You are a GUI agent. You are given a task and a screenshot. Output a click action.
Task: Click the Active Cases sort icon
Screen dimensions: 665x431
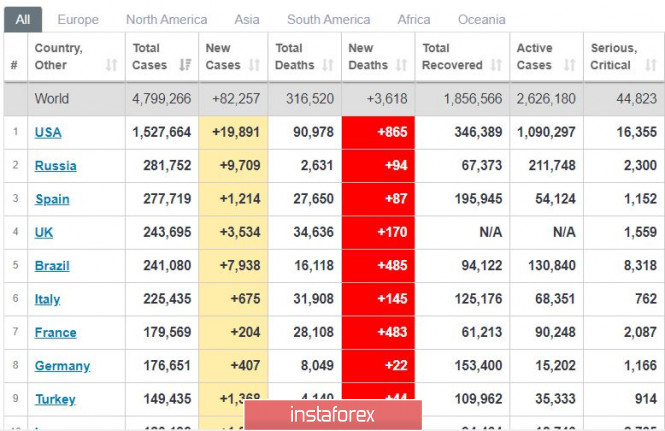567,66
